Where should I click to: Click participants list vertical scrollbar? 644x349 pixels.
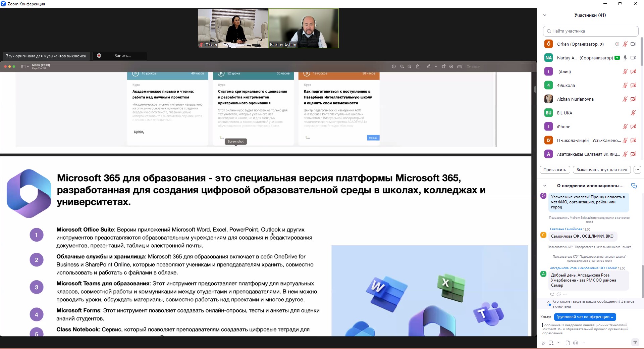click(x=642, y=51)
